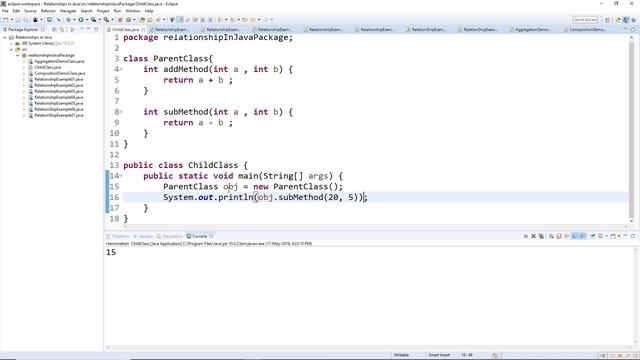Screen dimensions: 640x360
Task: Click the Save toolbar icon
Action: (18, 20)
